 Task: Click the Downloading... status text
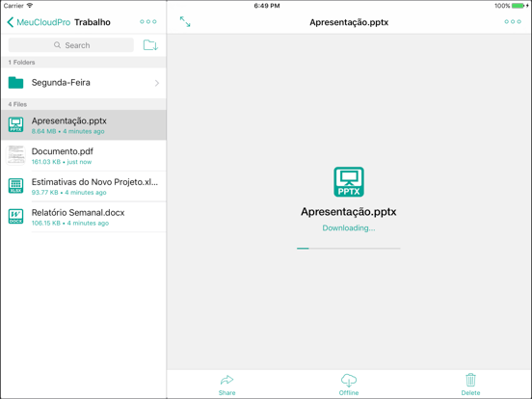[x=349, y=228]
